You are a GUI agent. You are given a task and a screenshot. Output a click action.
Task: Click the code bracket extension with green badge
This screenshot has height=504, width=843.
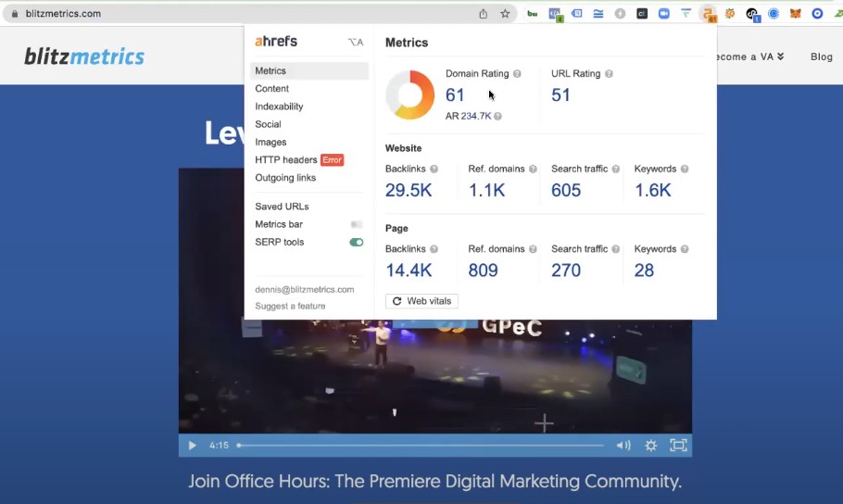click(x=555, y=15)
